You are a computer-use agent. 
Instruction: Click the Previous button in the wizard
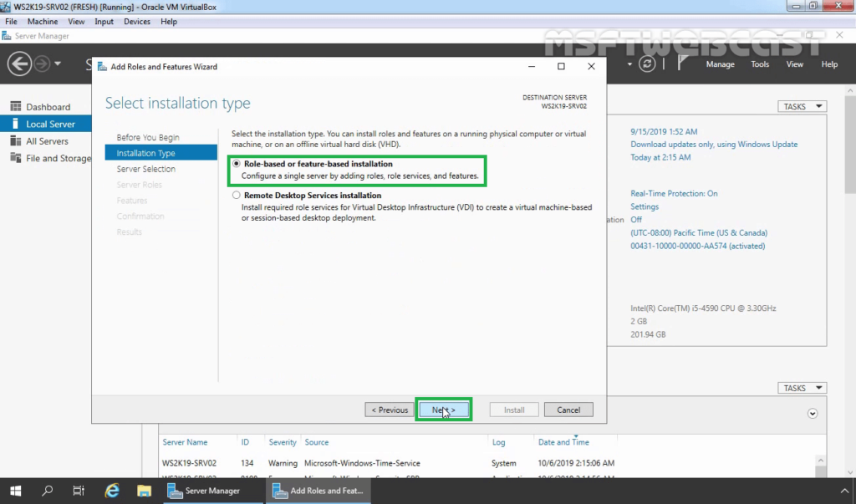point(390,410)
